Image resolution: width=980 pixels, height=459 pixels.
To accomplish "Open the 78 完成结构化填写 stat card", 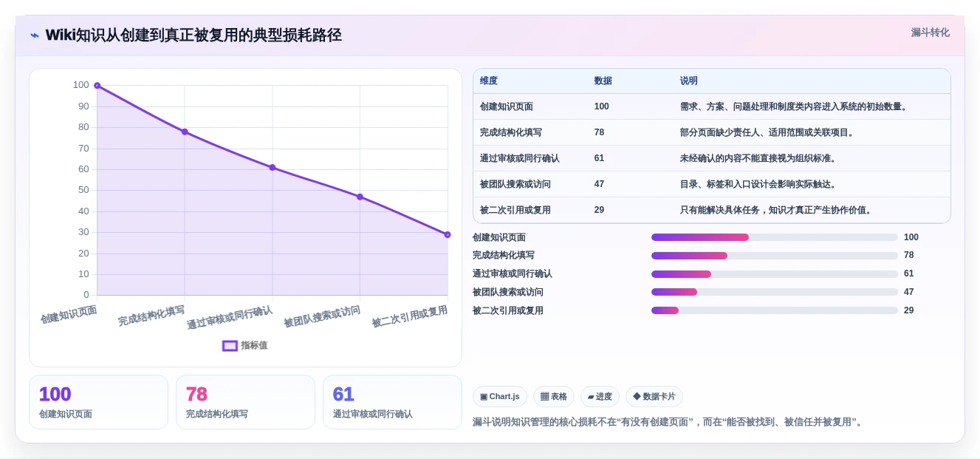I will click(x=245, y=402).
